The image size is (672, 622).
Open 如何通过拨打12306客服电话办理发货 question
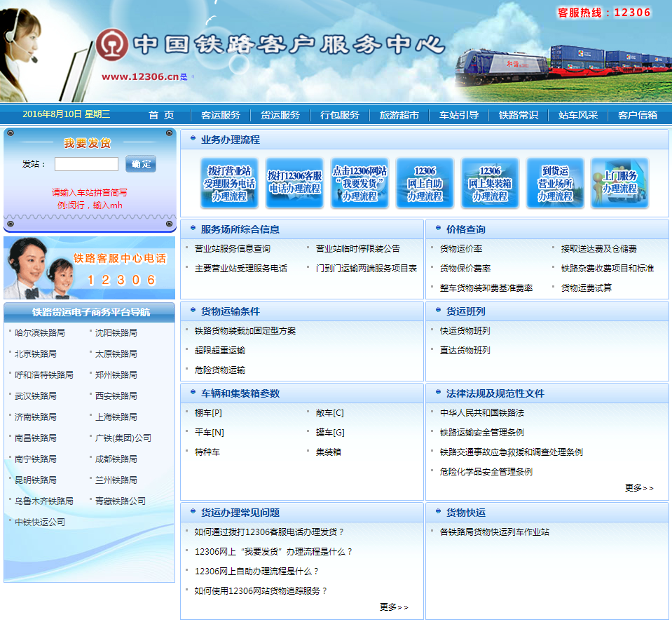click(x=269, y=532)
